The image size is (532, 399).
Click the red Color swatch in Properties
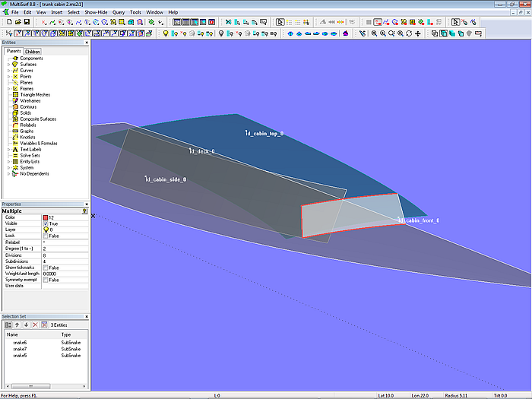pos(46,218)
